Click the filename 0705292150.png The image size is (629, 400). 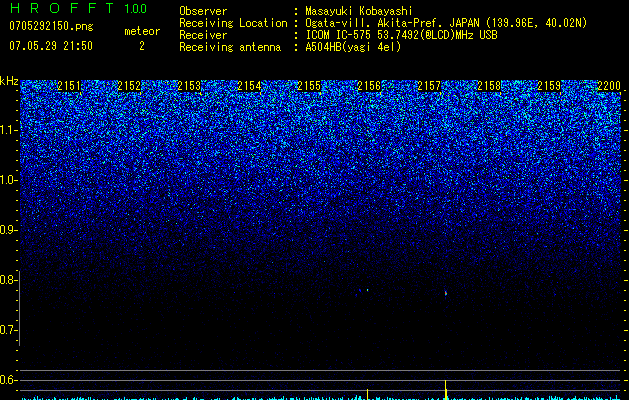pos(51,27)
